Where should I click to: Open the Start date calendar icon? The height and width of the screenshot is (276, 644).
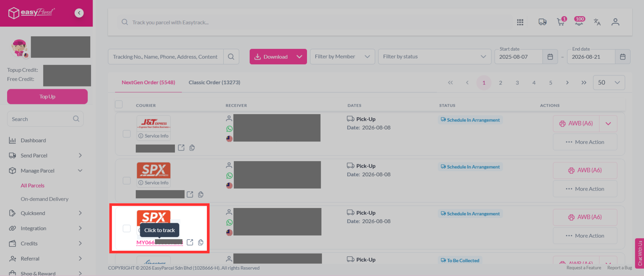click(550, 57)
